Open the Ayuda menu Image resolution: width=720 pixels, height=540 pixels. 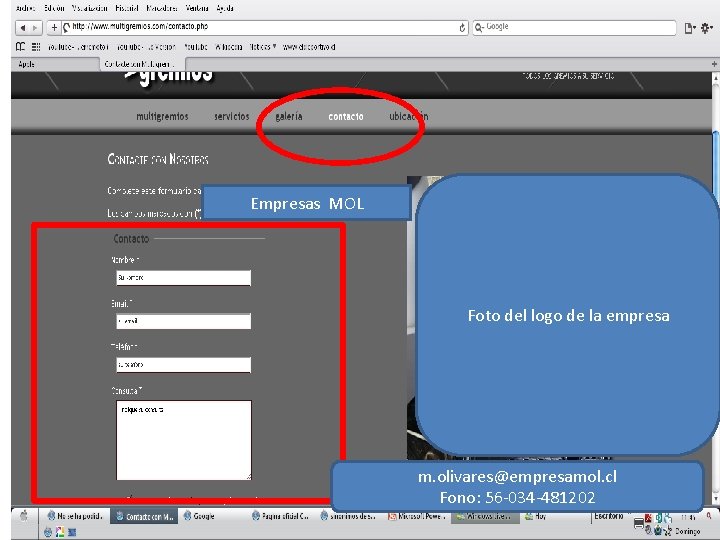click(x=225, y=8)
